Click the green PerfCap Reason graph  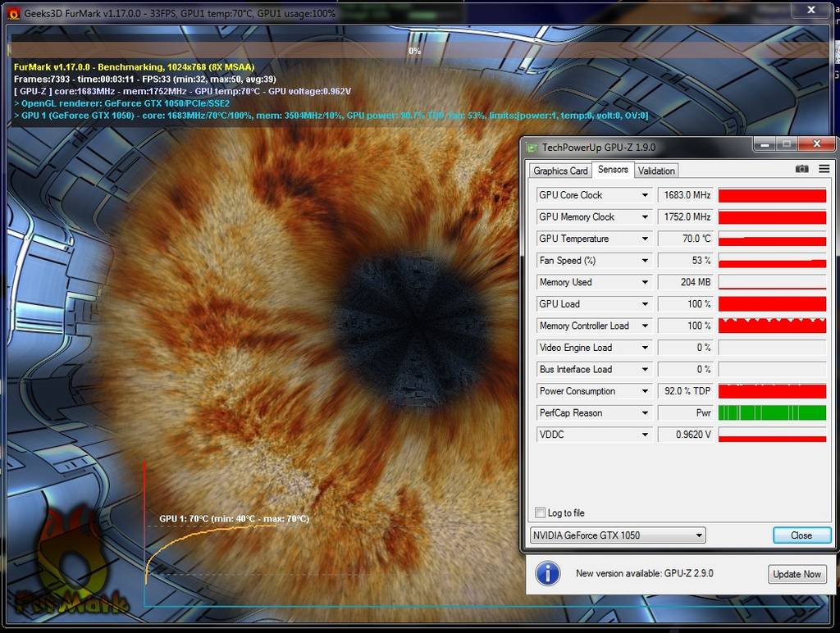coord(772,413)
